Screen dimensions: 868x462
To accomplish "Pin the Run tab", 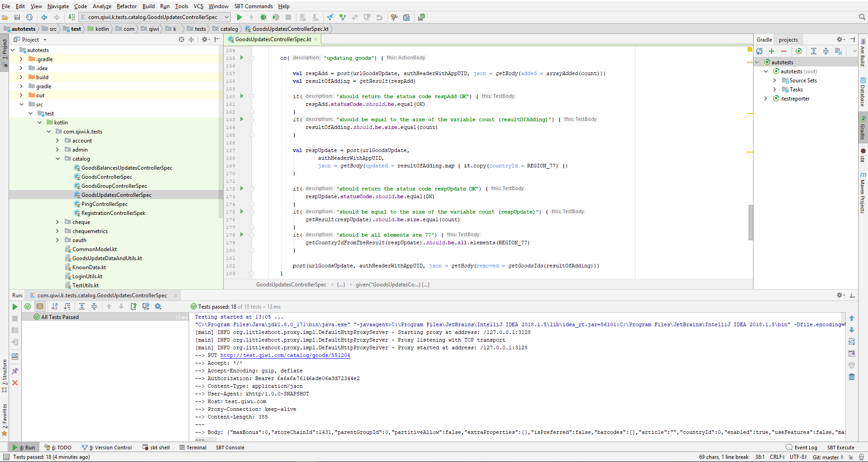I will click(15, 371).
